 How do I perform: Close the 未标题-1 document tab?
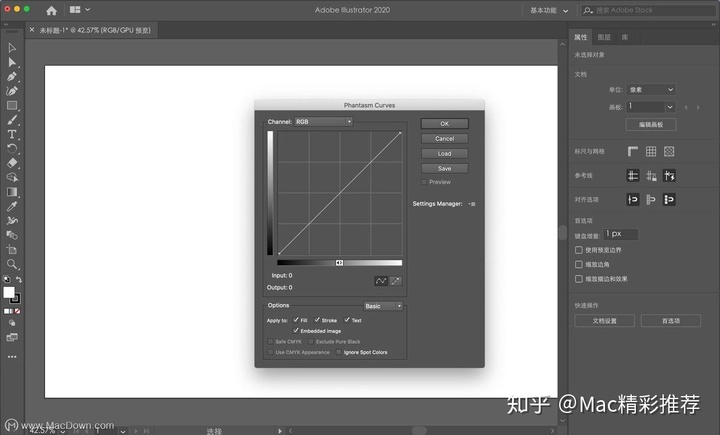32,30
